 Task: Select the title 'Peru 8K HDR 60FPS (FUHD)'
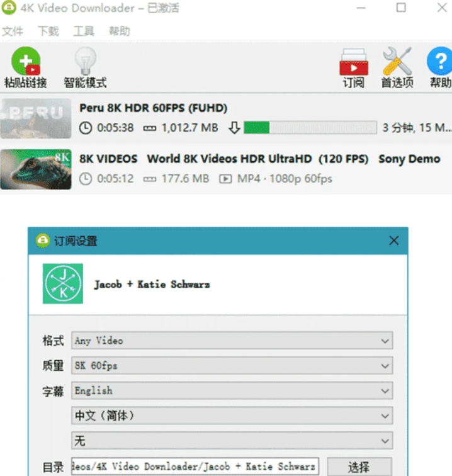154,108
